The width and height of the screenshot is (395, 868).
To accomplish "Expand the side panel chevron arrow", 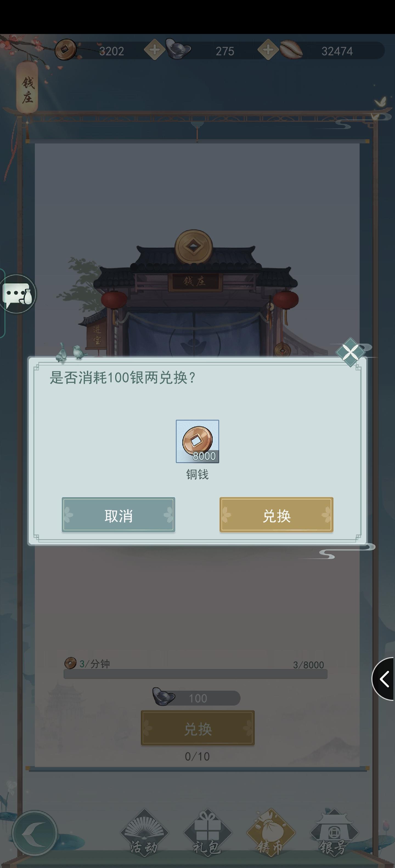I will [x=383, y=679].
